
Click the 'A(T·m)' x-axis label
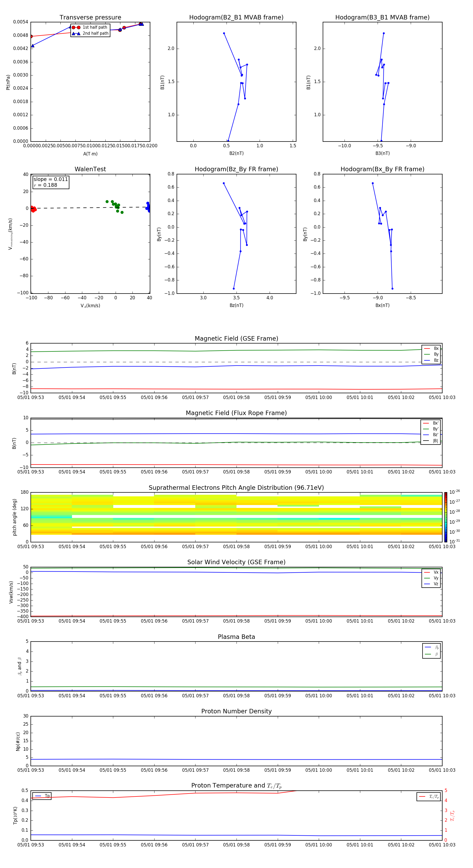pyautogui.click(x=90, y=154)
